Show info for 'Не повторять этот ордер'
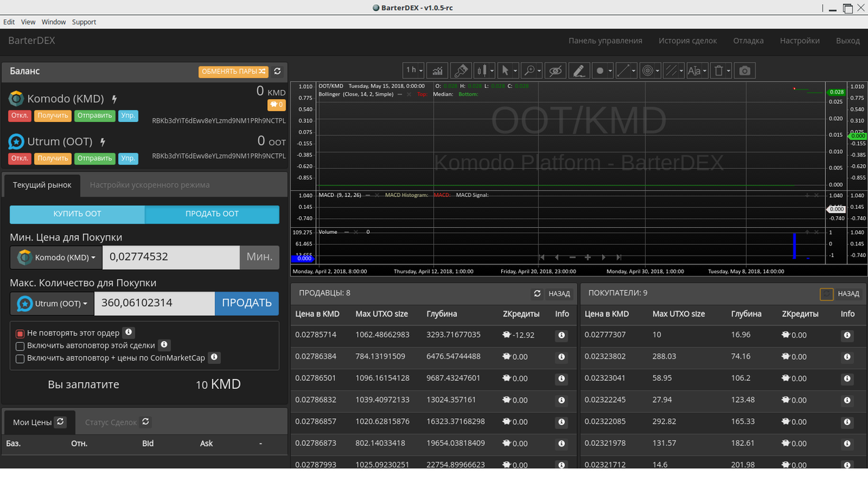Image resolution: width=868 pixels, height=488 pixels. [129, 333]
